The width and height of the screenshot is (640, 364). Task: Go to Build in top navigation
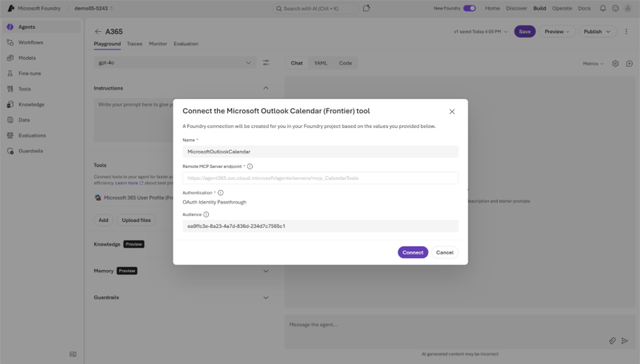coord(539,8)
